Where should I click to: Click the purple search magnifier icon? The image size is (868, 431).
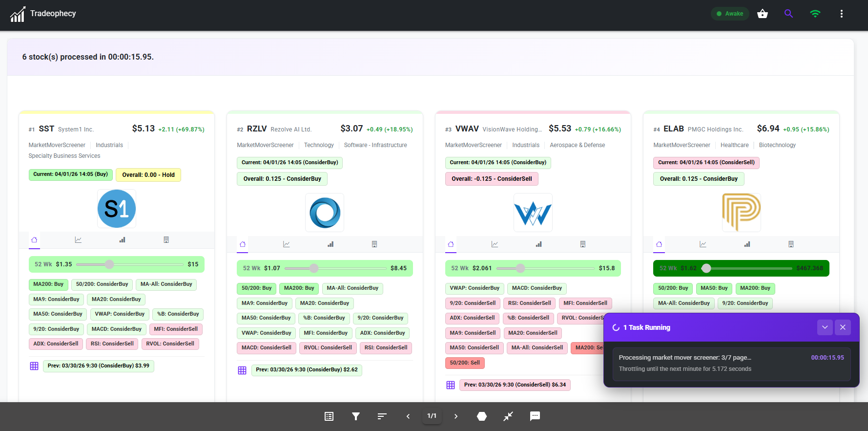[788, 14]
